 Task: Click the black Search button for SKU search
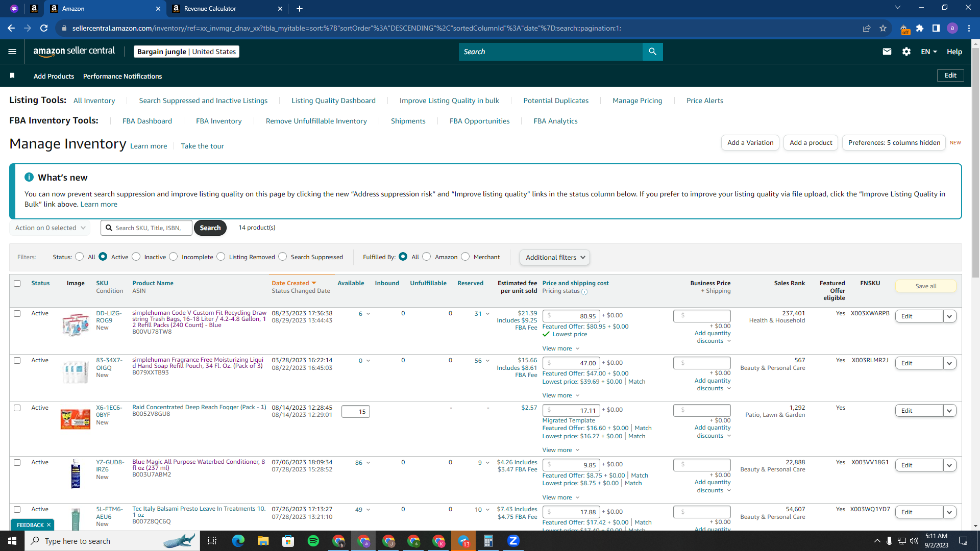[x=210, y=228]
